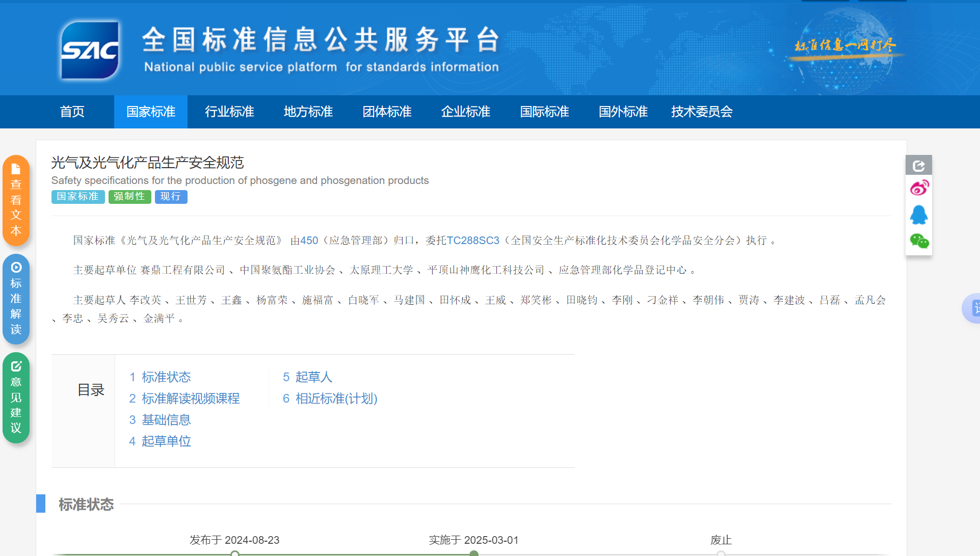Share to QQ via penguin icon
The height and width of the screenshot is (556, 980).
coord(919,215)
